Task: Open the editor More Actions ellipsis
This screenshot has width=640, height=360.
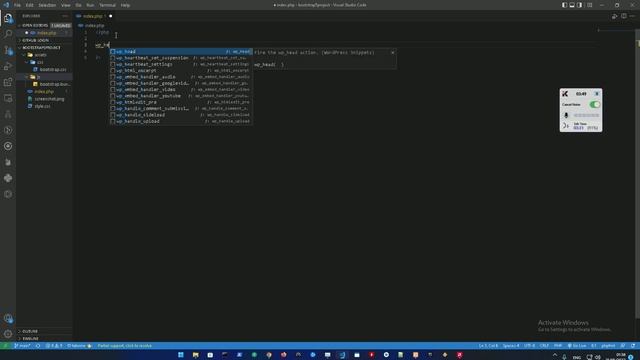Action: coord(632,16)
